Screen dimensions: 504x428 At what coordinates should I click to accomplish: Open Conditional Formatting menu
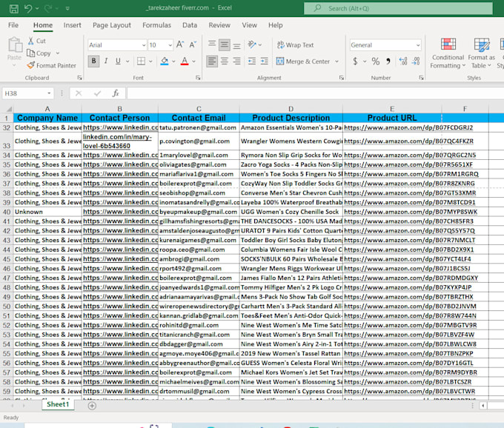[x=448, y=53]
